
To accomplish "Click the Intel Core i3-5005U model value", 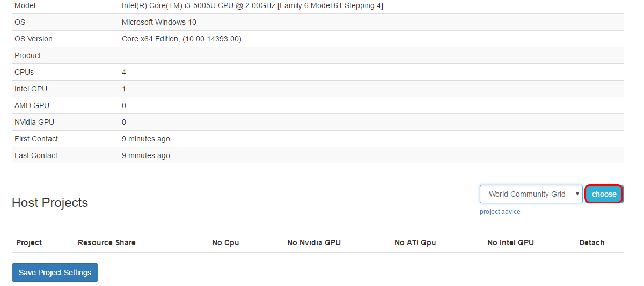I will (252, 6).
